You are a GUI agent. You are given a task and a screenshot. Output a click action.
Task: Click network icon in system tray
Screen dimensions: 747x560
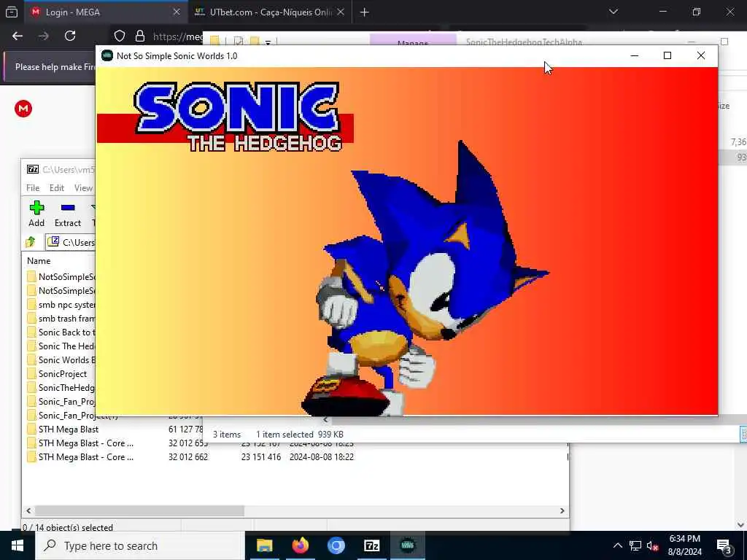(635, 545)
